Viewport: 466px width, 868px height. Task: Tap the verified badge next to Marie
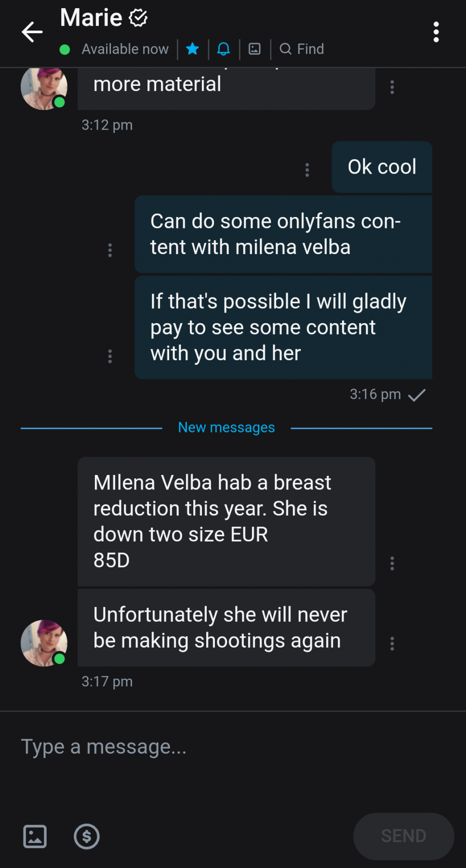138,18
